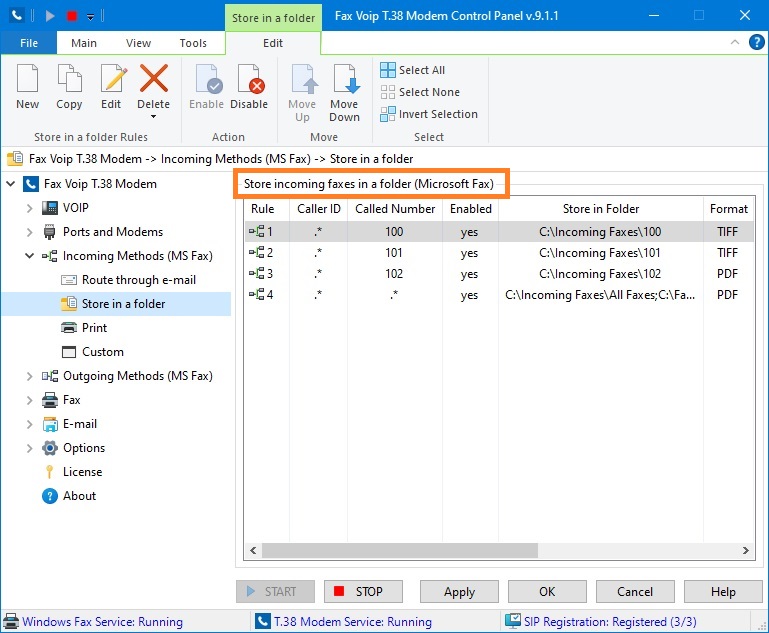Click Select None in ribbon
The width and height of the screenshot is (769, 633).
pyautogui.click(x=420, y=92)
